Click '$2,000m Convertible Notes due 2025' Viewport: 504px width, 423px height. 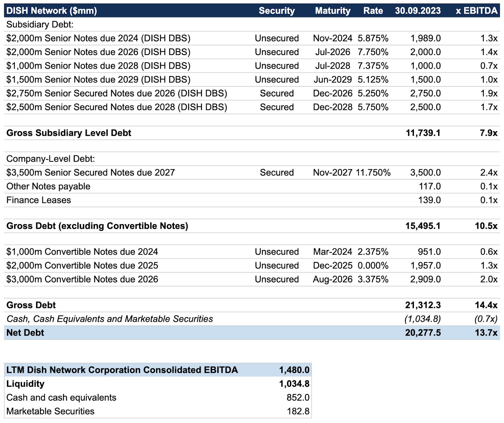coord(82,265)
